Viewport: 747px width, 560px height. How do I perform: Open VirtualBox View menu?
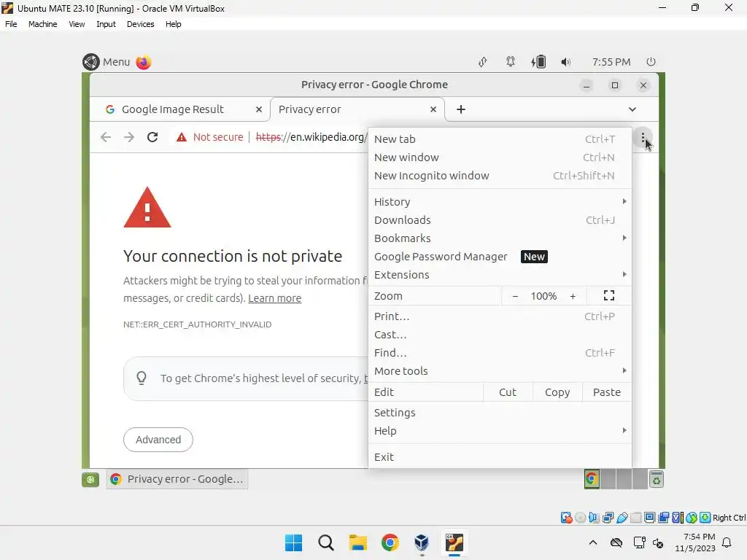click(77, 24)
